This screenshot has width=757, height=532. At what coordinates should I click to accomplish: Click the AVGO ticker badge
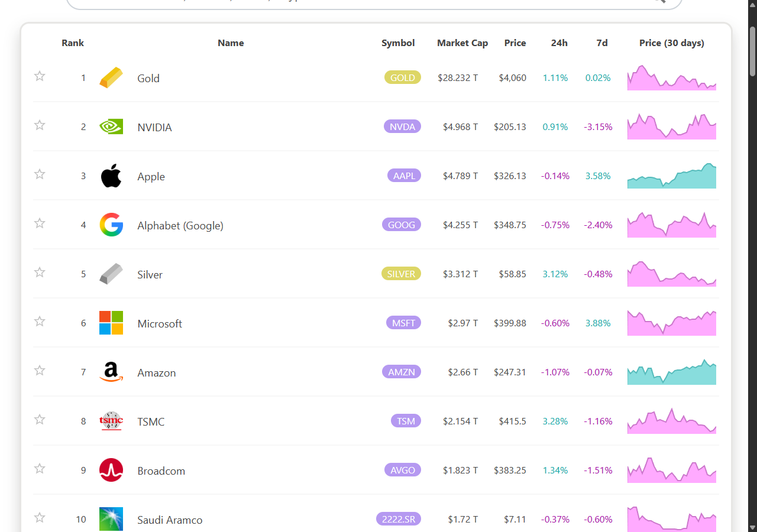click(403, 470)
